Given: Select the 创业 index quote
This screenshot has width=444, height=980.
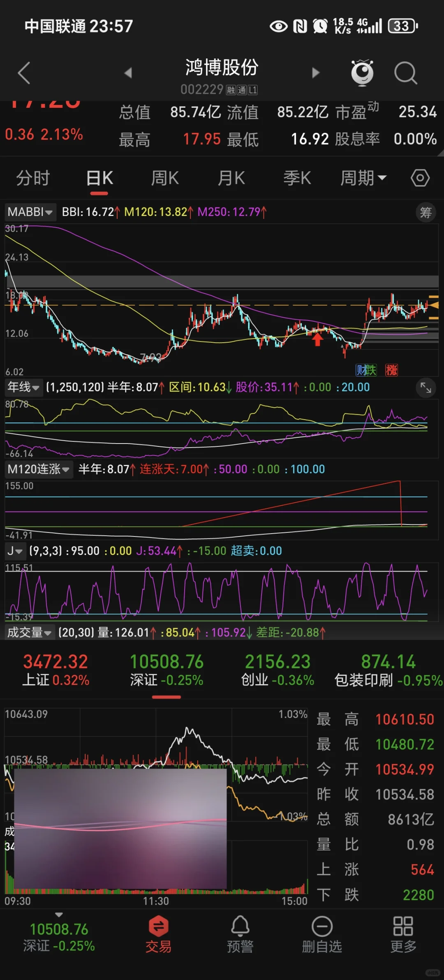Looking at the screenshot, I should [277, 670].
